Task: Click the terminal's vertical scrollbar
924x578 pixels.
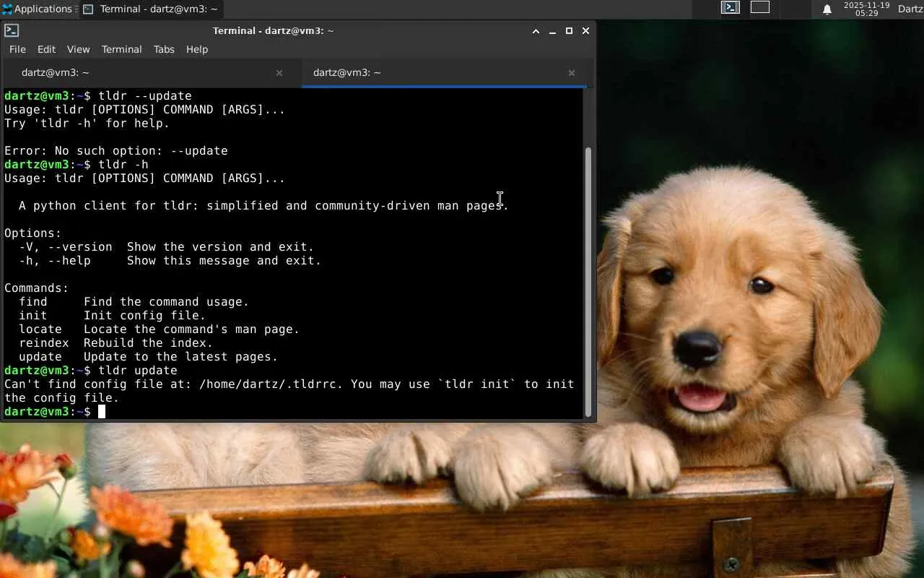Action: [x=588, y=282]
